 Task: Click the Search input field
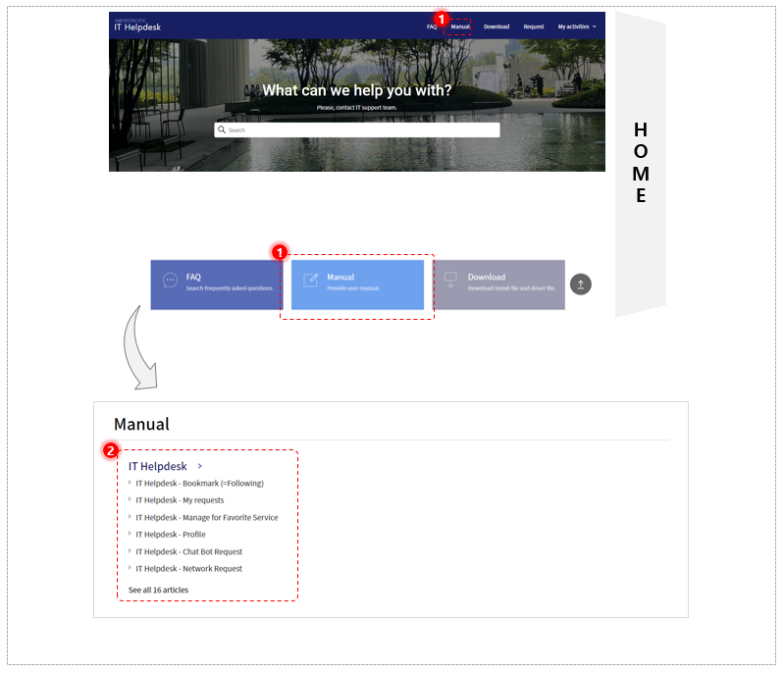[357, 130]
